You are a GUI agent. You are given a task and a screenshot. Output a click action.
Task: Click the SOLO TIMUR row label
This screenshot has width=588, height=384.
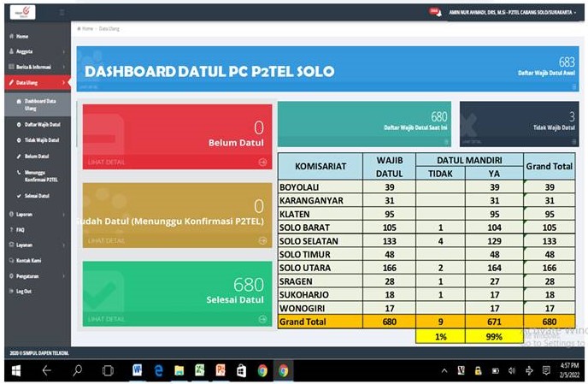[304, 255]
